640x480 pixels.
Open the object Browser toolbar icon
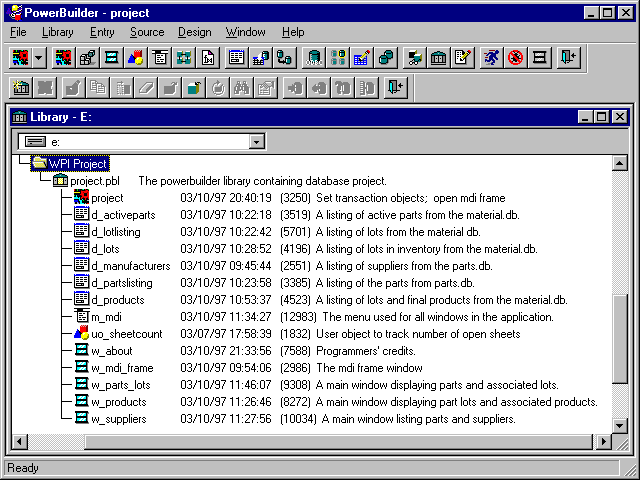(x=414, y=58)
